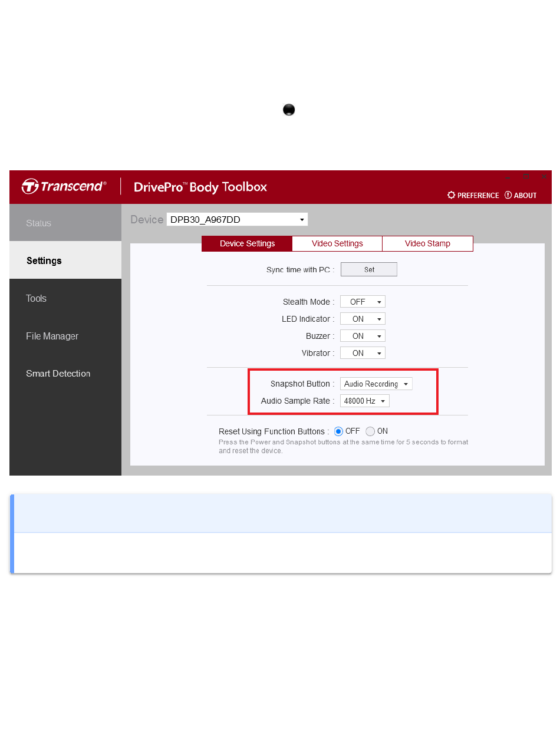Click the Audio Sample Rate label
The width and height of the screenshot is (560, 739).
coord(298,401)
